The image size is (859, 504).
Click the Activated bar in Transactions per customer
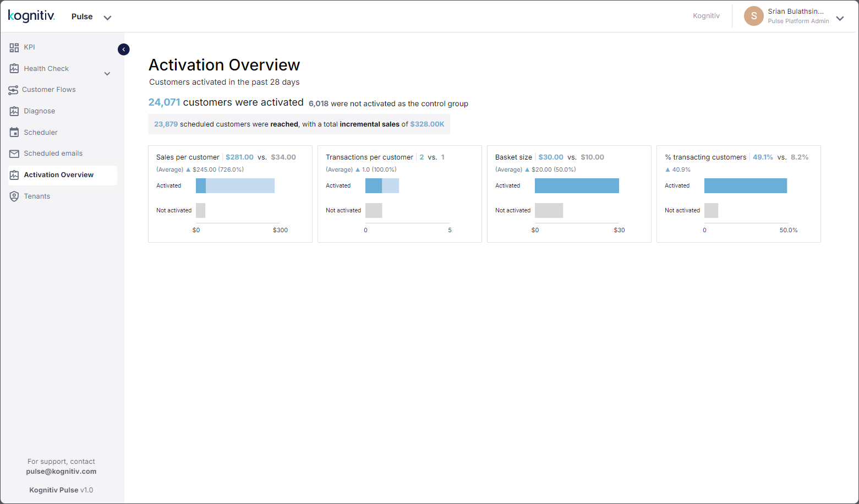(382, 185)
